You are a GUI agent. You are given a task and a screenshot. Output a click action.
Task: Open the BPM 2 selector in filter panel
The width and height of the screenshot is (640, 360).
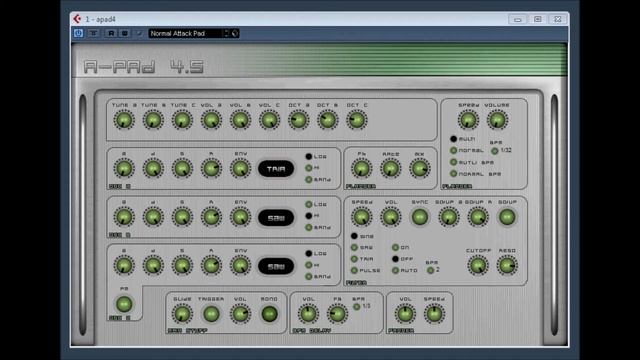click(430, 270)
